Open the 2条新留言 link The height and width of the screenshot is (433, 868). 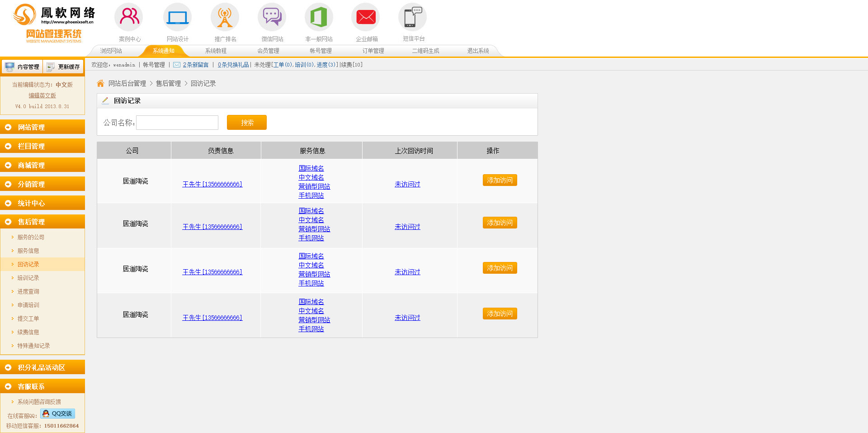tap(195, 65)
